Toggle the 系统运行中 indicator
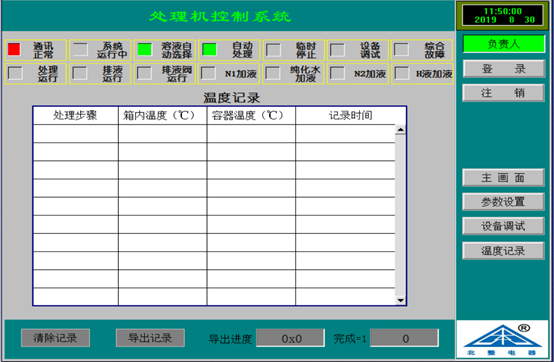Screen dimensions: 554x362 [80, 49]
